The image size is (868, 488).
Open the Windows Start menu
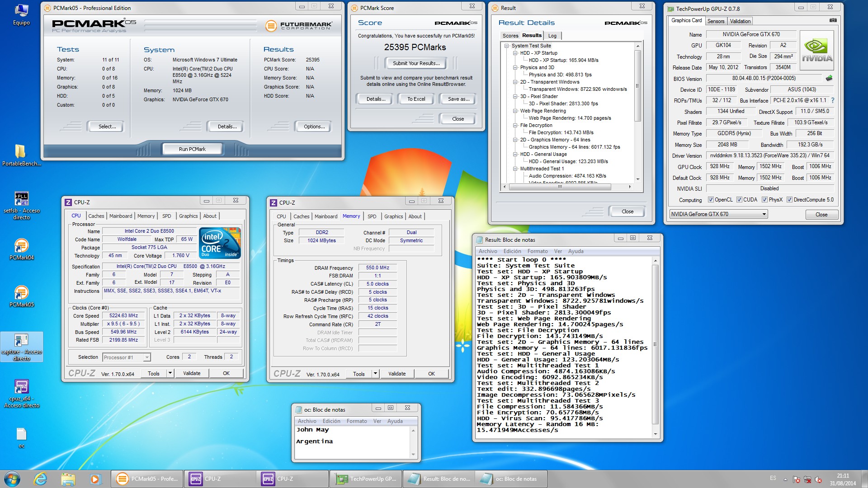12,479
